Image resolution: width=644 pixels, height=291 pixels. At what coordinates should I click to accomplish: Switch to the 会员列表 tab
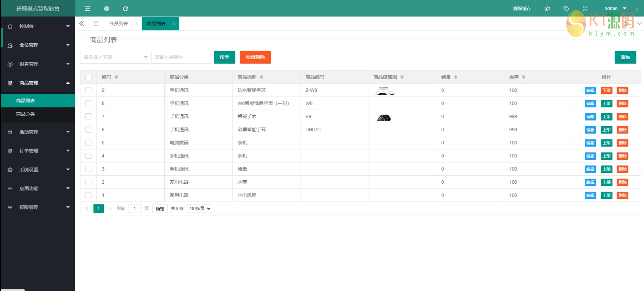[119, 24]
